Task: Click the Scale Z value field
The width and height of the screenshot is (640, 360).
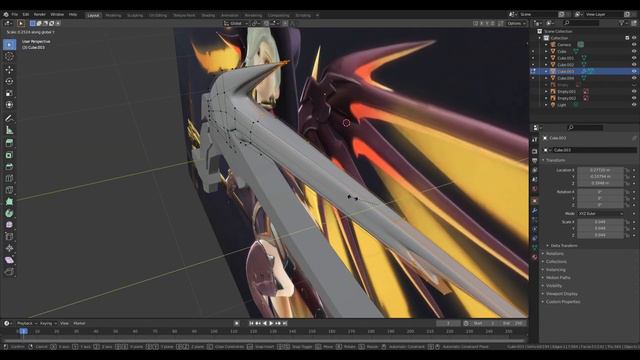Action: pyautogui.click(x=600, y=236)
